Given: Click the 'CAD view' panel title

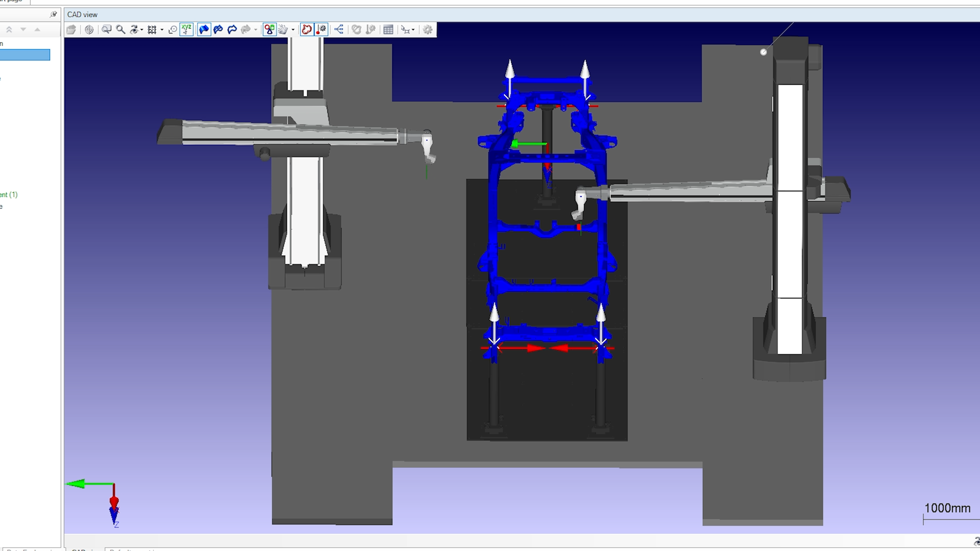Looking at the screenshot, I should pos(82,15).
